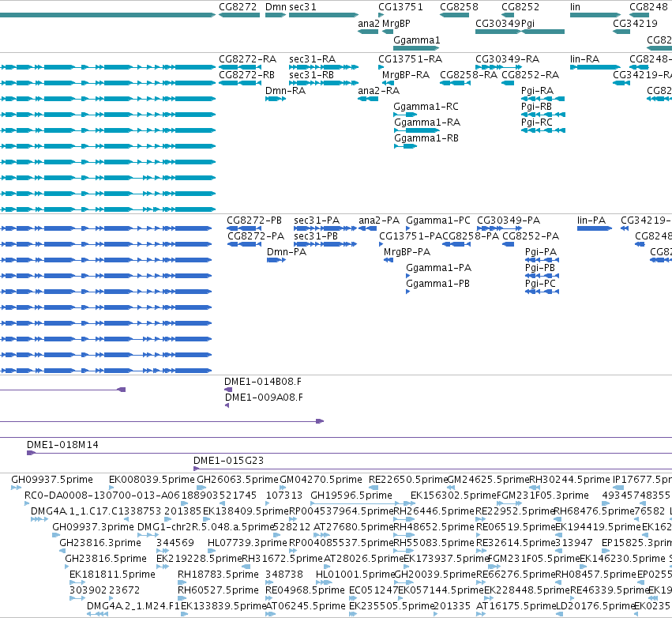Click the HL07739.3prime label
This screenshot has width=672, height=618.
pyautogui.click(x=247, y=542)
